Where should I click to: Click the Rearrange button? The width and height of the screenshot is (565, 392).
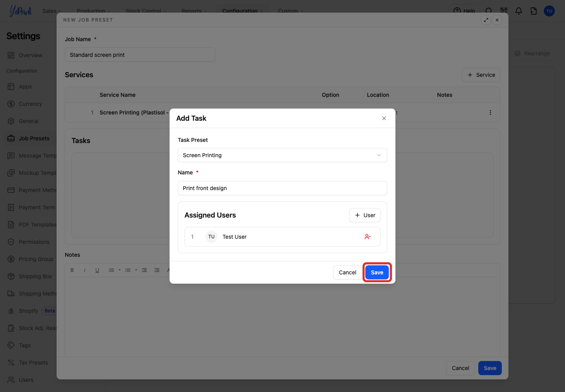pos(532,53)
